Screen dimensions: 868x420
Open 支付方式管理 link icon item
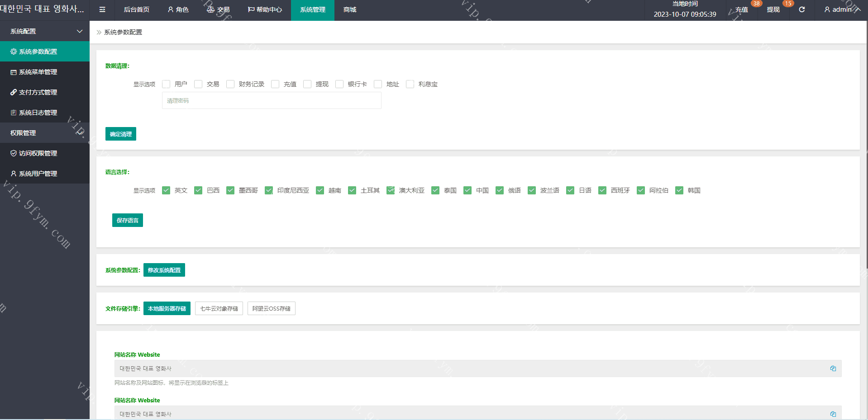(x=38, y=92)
